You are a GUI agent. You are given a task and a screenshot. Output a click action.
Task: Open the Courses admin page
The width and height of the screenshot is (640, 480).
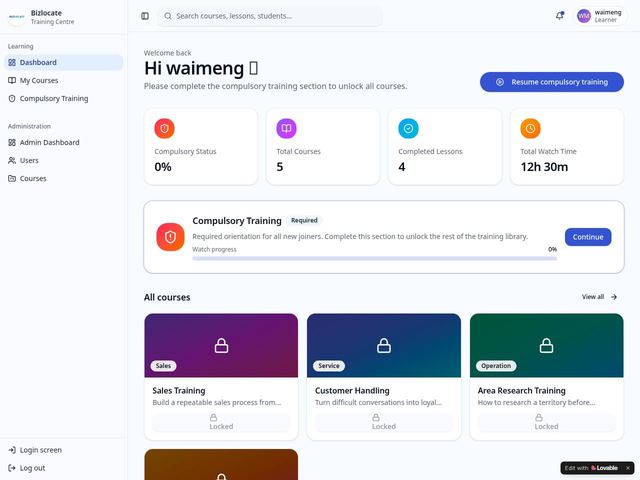pyautogui.click(x=63, y=178)
